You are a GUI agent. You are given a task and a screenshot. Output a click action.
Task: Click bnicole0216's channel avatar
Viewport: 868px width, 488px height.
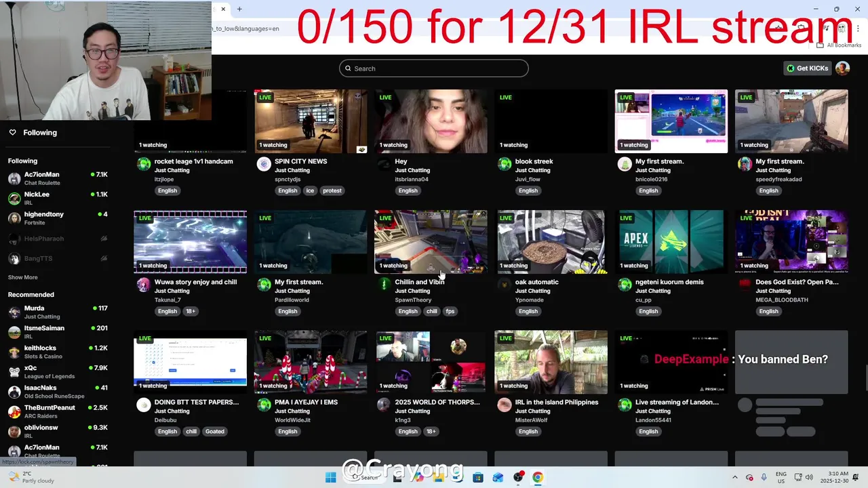tap(625, 164)
